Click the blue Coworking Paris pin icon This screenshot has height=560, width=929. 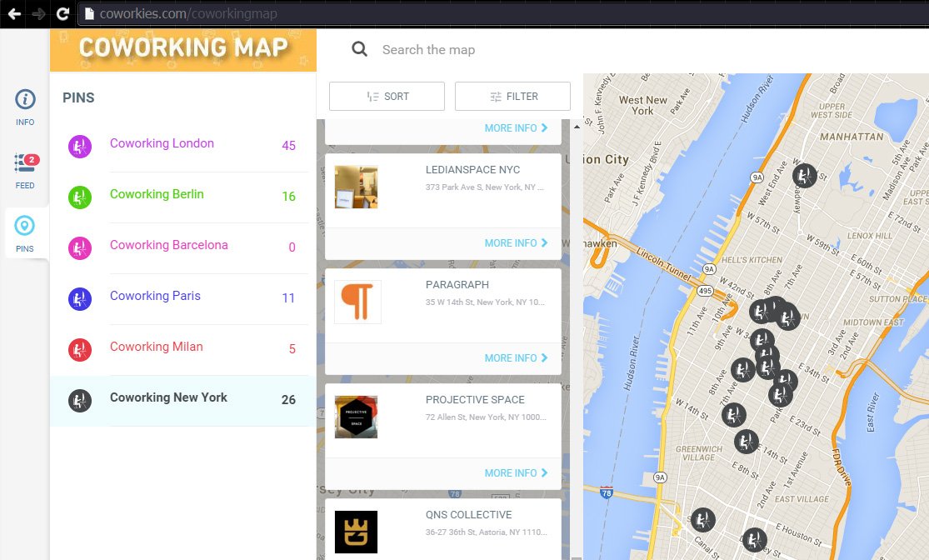pyautogui.click(x=79, y=299)
